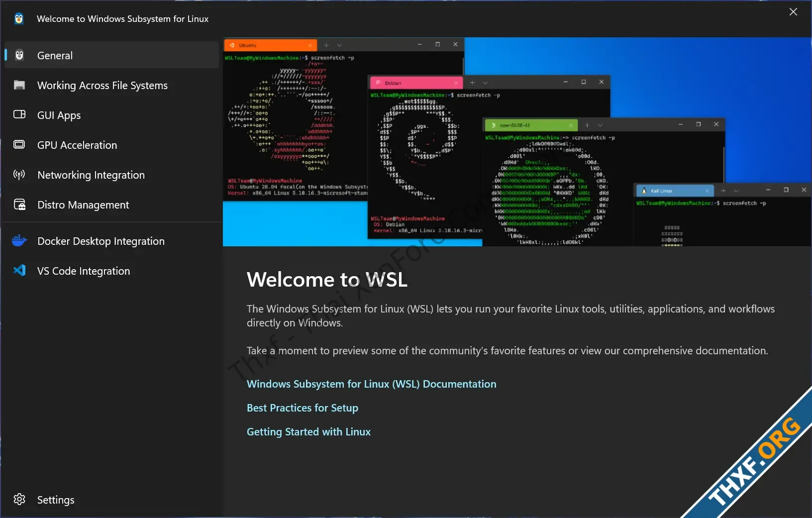Open Settings at the sidebar bottom
This screenshot has width=812, height=518.
pyautogui.click(x=112, y=500)
